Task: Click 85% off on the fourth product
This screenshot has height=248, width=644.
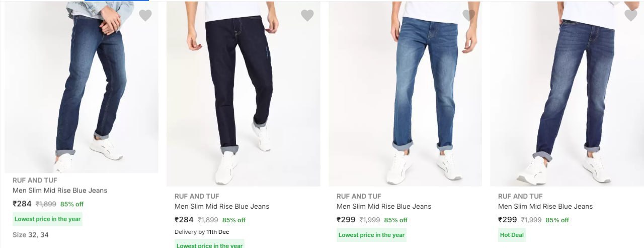Action: point(557,220)
